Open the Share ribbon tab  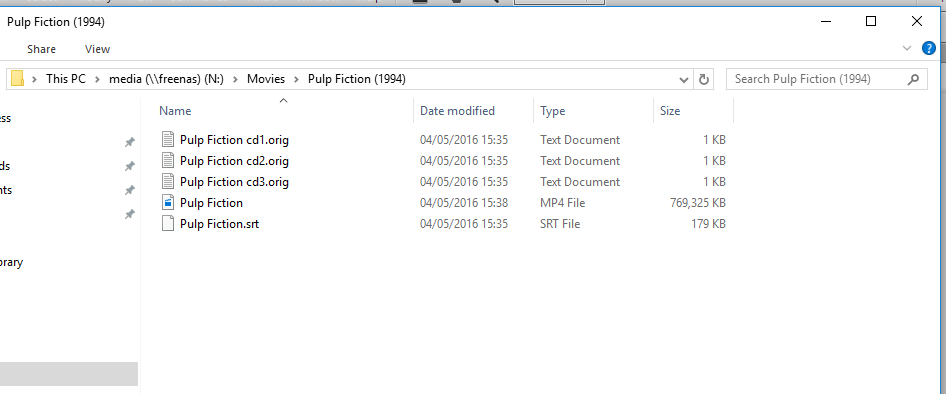pos(41,49)
